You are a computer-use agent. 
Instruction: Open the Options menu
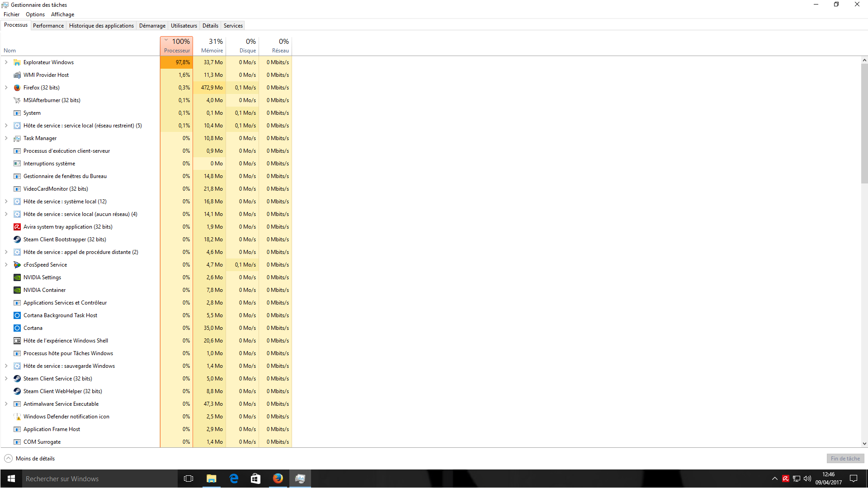tap(35, 14)
